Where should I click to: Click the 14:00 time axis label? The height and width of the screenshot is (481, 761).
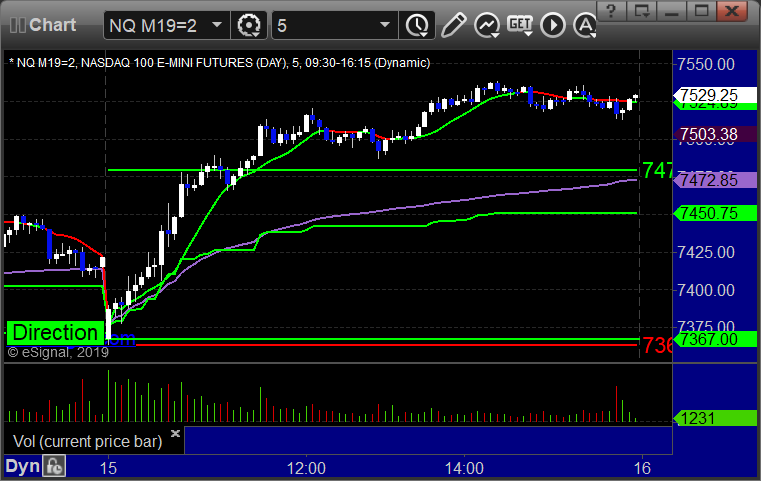point(464,468)
